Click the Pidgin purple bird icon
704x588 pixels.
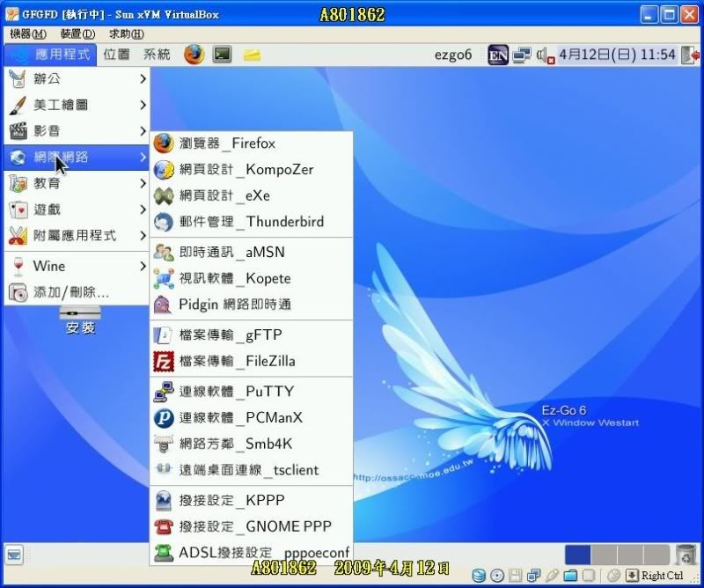(x=163, y=305)
